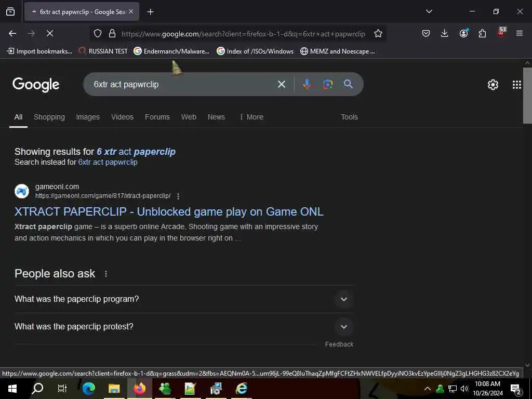Open notification center with 2 badge

[516, 390]
